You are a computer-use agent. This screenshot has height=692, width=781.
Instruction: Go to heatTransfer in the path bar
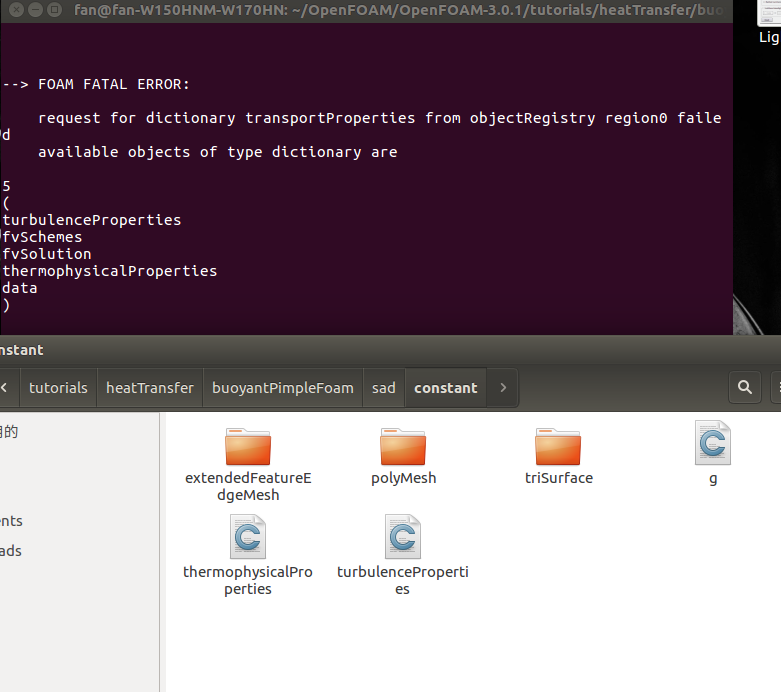pos(150,388)
